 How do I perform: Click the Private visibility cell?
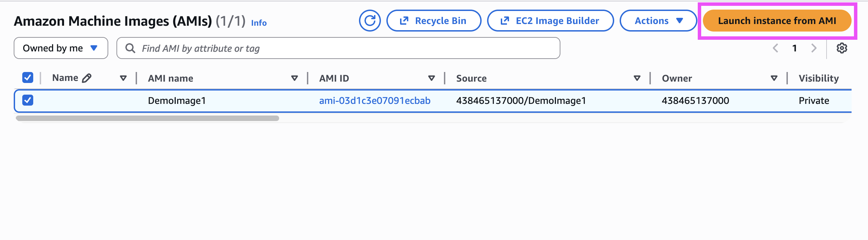(814, 100)
